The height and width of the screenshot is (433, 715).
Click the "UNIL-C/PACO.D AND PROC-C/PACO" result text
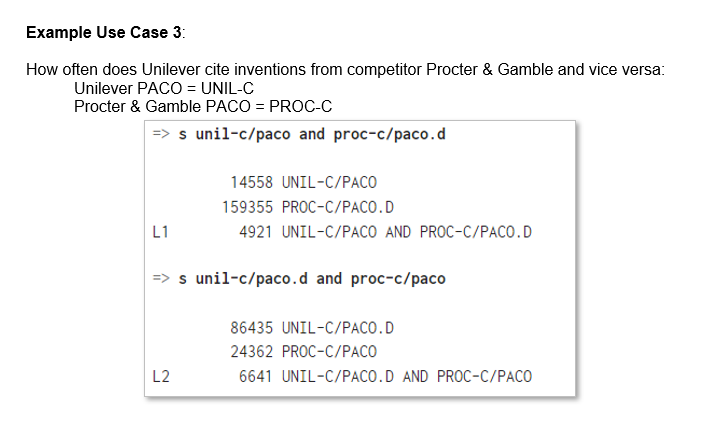point(407,376)
